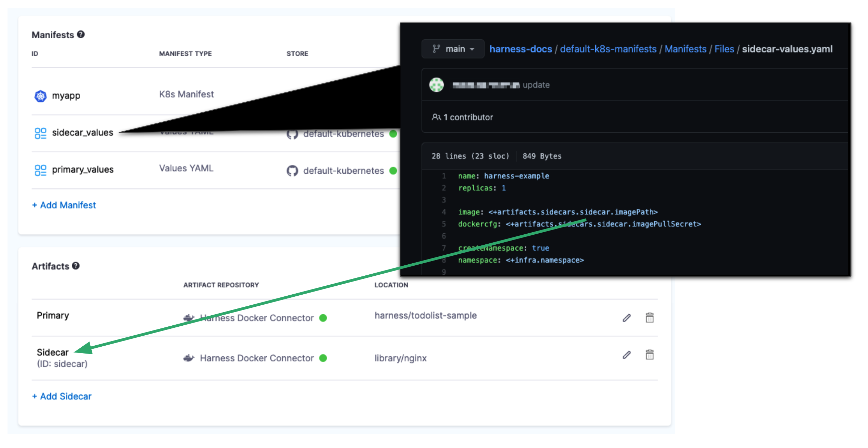Edit the Sidecar artifact with pencil icon
This screenshot has width=868, height=448.
pyautogui.click(x=626, y=355)
